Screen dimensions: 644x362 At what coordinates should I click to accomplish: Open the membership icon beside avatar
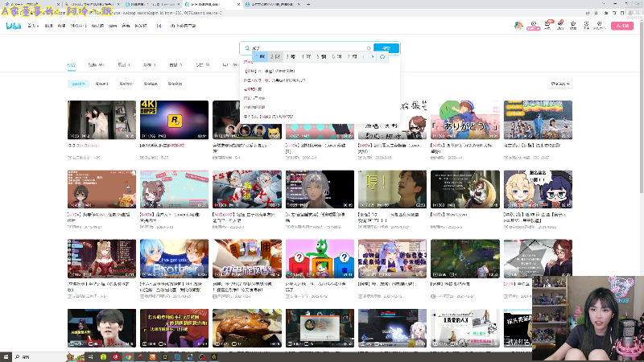533,26
